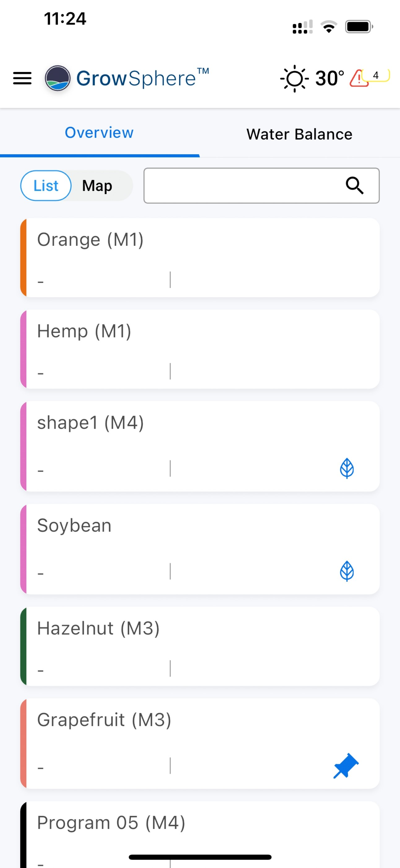The height and width of the screenshot is (868, 400).
Task: Tap the leaf icon on Soybean card
Action: click(347, 571)
